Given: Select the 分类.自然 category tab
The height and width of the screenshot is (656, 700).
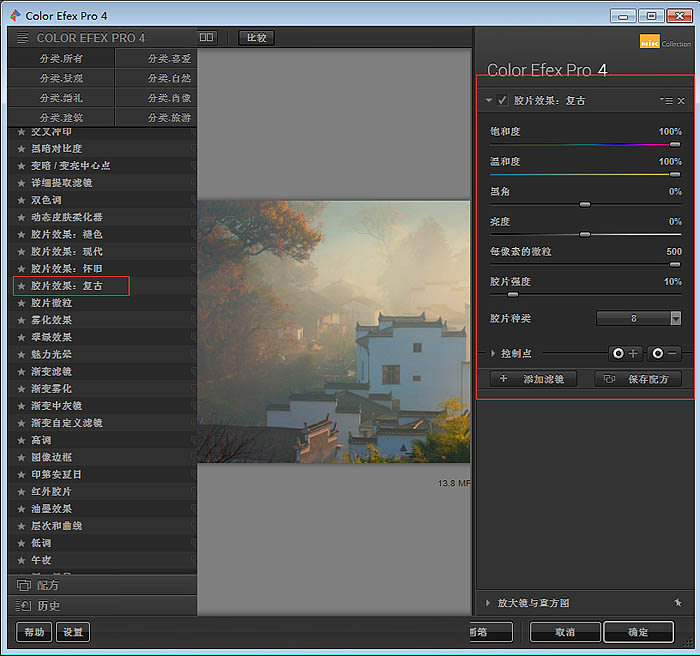Looking at the screenshot, I should (x=169, y=78).
